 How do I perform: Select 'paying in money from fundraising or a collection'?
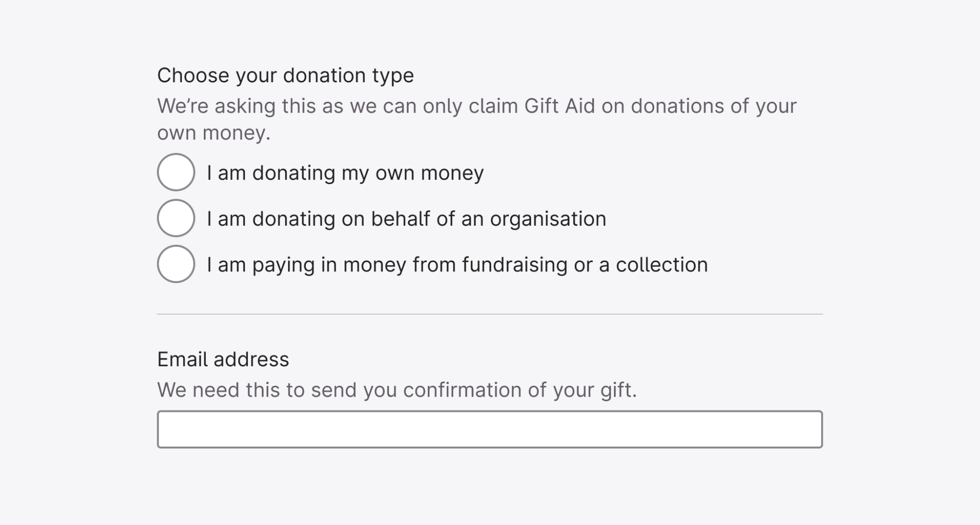pyautogui.click(x=175, y=265)
